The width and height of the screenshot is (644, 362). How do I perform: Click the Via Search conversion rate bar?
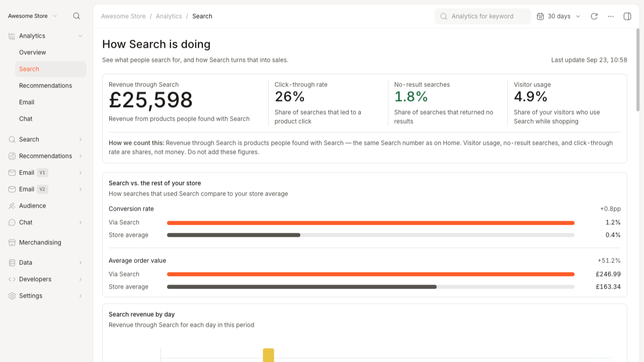[371, 223]
